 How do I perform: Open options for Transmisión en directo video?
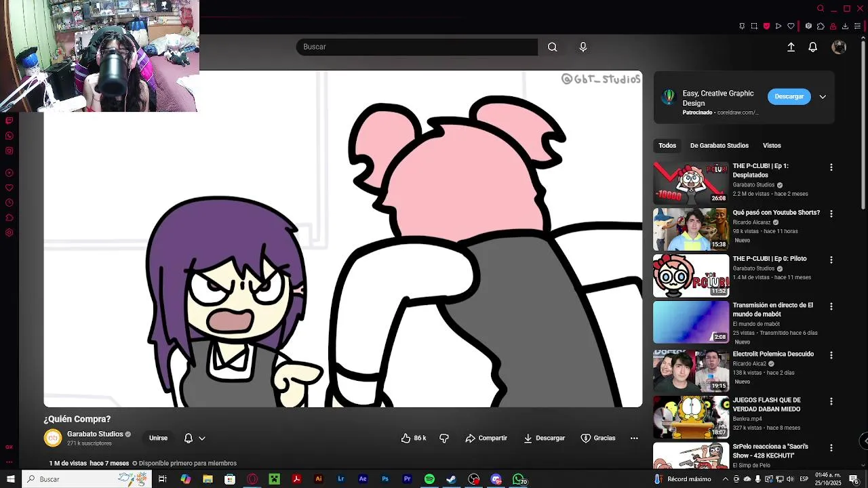(x=831, y=306)
